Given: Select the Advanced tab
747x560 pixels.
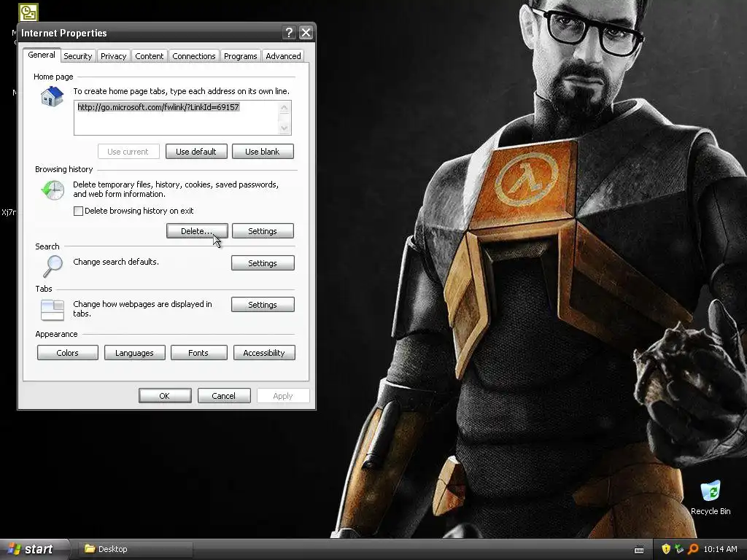Looking at the screenshot, I should coord(283,56).
